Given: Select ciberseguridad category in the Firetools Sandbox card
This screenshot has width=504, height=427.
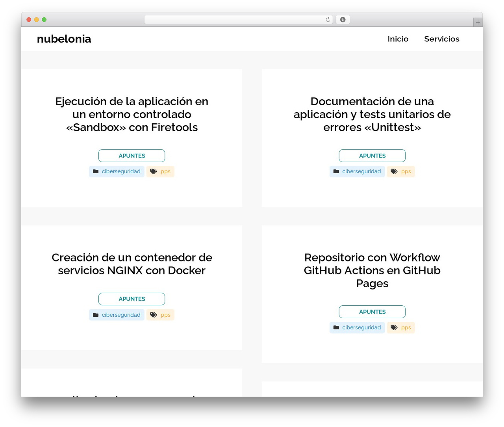Looking at the screenshot, I should (x=117, y=171).
